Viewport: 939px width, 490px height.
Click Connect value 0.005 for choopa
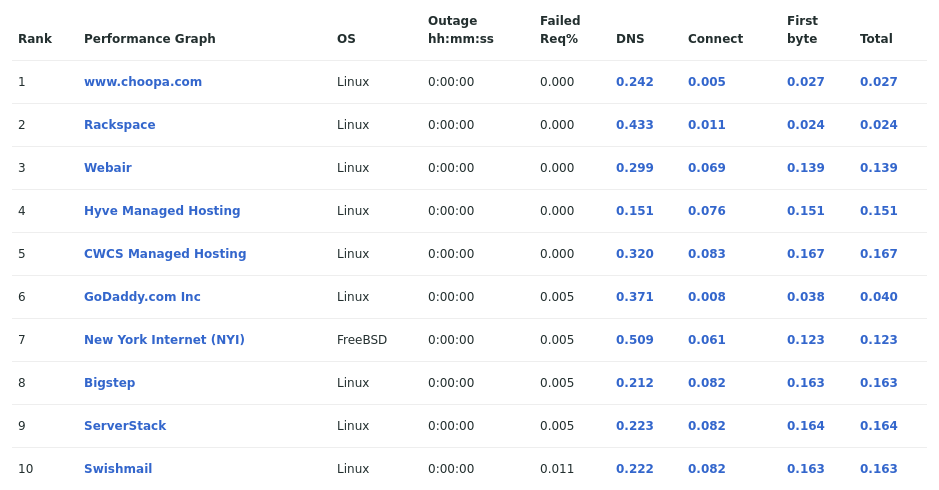pos(707,81)
